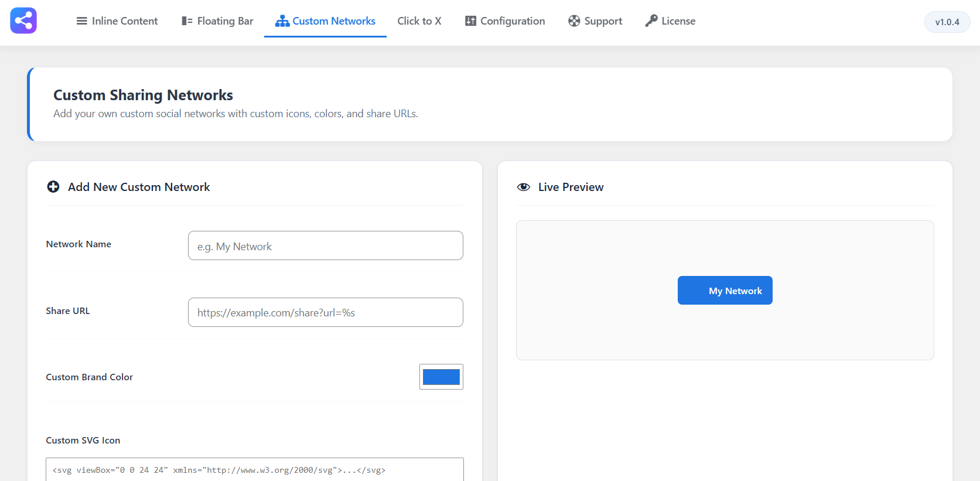Viewport: 980px width, 481px height.
Task: Click the description text about custom social networks
Action: pos(235,114)
